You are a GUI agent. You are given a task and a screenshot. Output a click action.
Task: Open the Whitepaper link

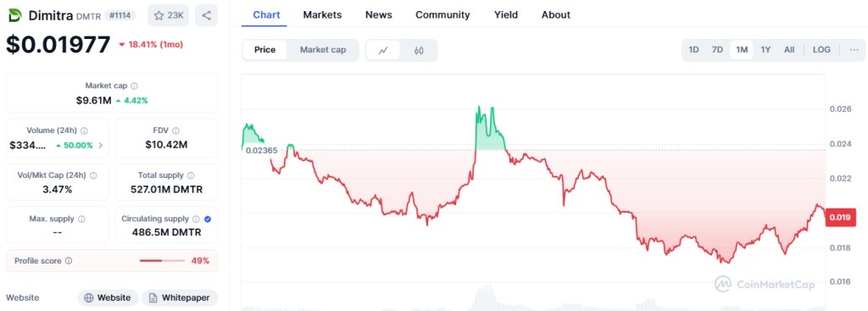(x=180, y=297)
